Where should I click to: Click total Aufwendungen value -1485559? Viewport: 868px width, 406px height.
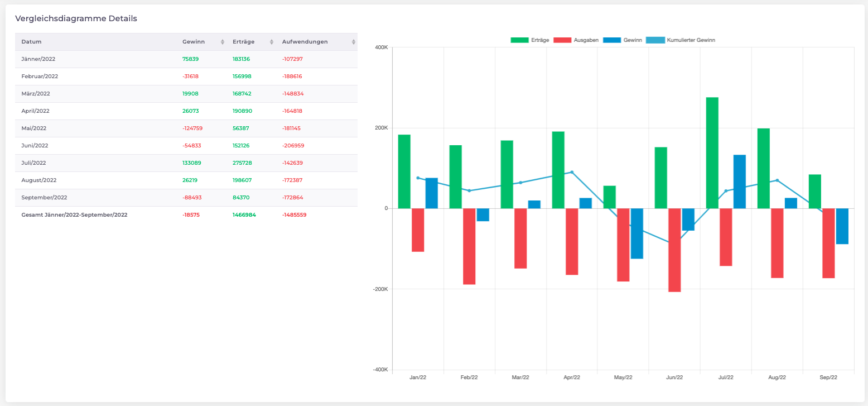pyautogui.click(x=295, y=214)
